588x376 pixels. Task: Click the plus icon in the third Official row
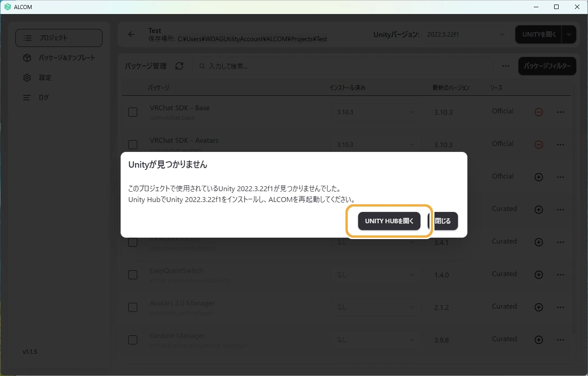point(538,177)
